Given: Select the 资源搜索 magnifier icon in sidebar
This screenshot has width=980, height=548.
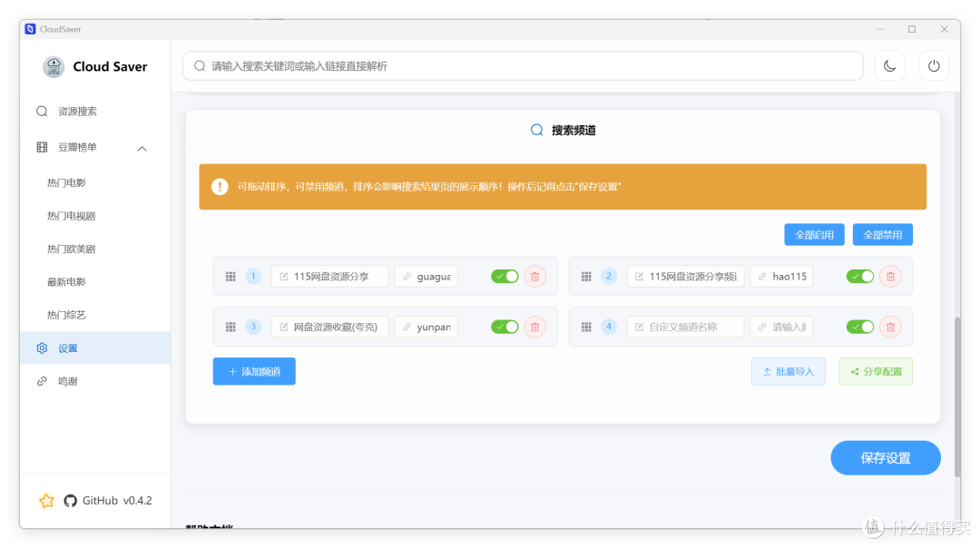Looking at the screenshot, I should pos(42,110).
